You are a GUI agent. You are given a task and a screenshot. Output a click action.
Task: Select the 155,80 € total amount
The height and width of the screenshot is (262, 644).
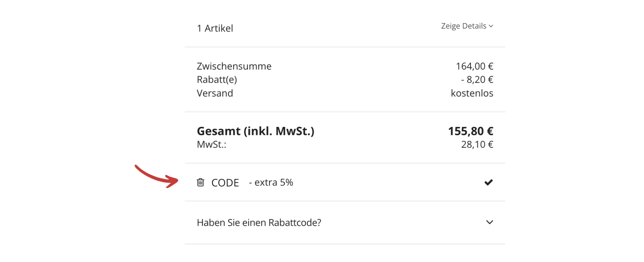tap(471, 131)
